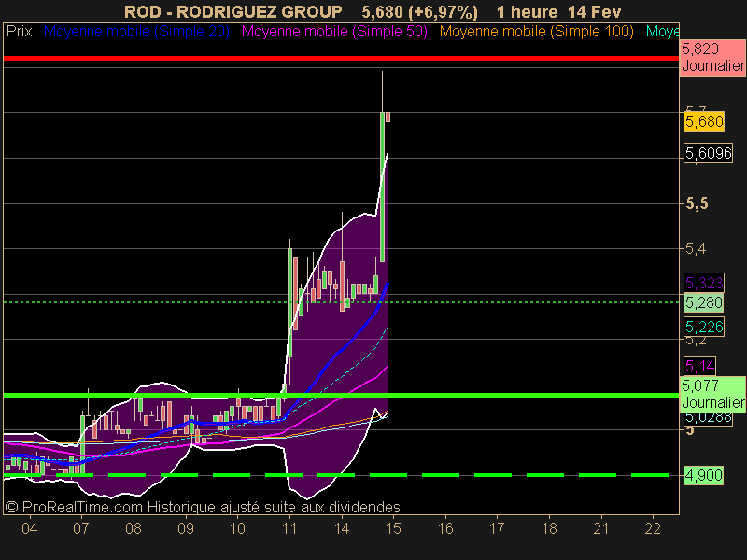Click date 08 on the time axis
Viewport: 747px width, 560px height.
click(x=134, y=528)
